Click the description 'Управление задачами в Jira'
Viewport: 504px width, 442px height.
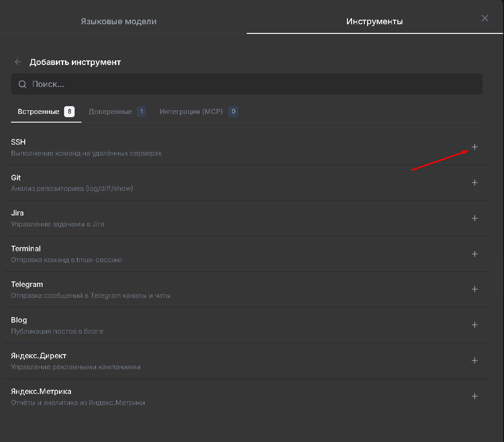pyautogui.click(x=58, y=224)
